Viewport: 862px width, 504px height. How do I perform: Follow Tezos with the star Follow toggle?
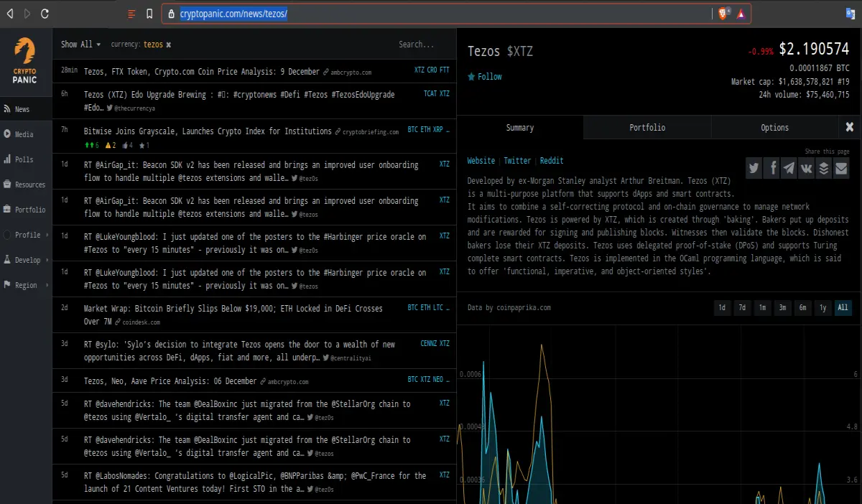click(485, 76)
